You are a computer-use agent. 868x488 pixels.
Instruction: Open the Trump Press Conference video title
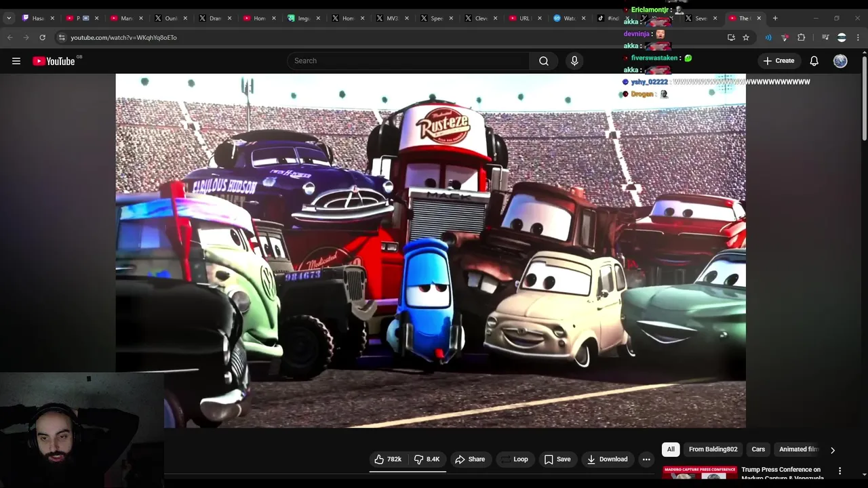pos(782,473)
